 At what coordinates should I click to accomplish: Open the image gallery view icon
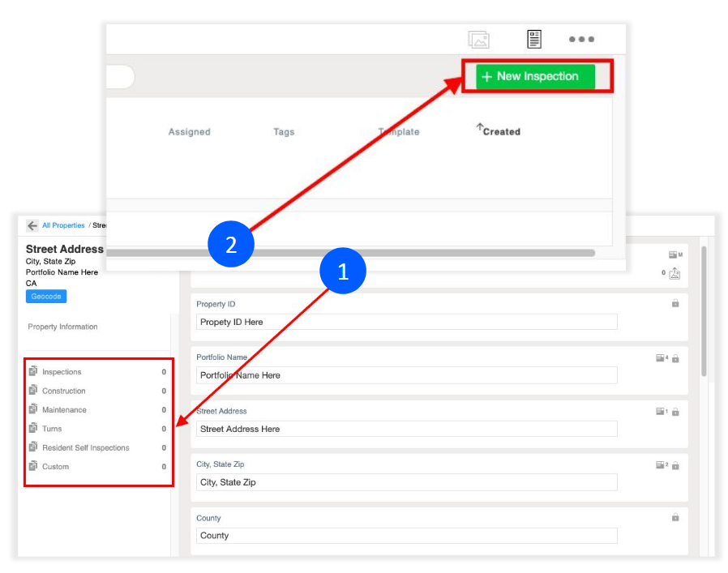(x=478, y=39)
